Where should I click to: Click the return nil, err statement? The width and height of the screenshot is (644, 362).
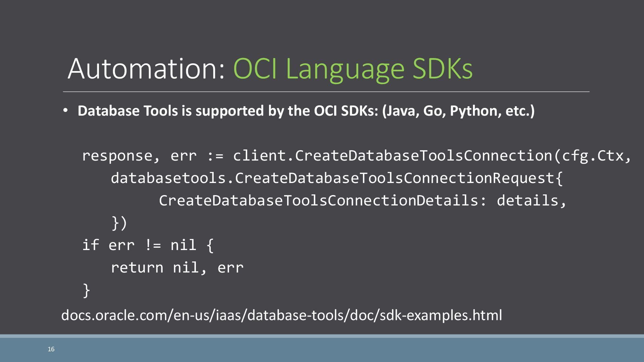click(177, 268)
